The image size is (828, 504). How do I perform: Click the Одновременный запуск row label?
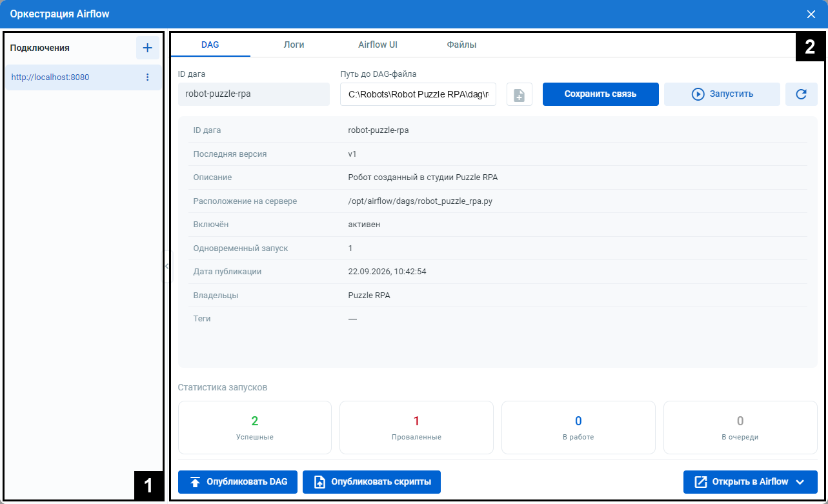(x=241, y=248)
